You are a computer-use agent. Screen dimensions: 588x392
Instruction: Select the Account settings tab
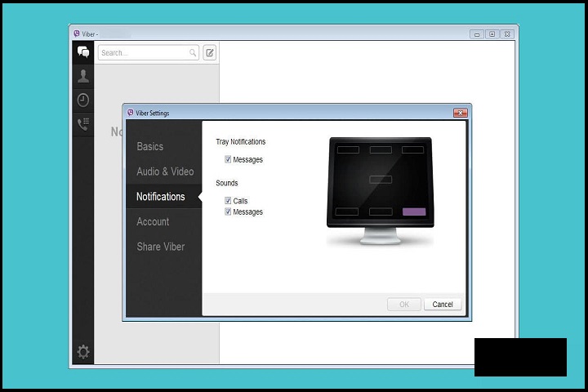coord(153,221)
